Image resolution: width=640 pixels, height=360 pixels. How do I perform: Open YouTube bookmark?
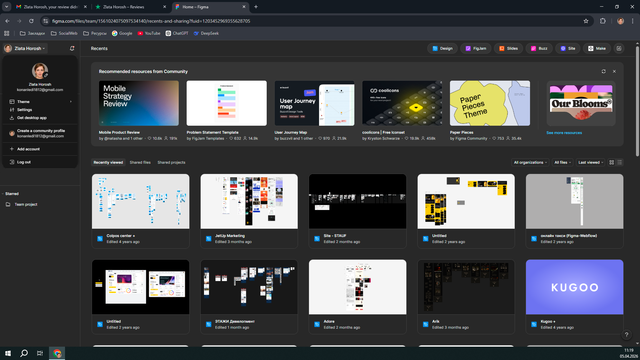pos(149,33)
